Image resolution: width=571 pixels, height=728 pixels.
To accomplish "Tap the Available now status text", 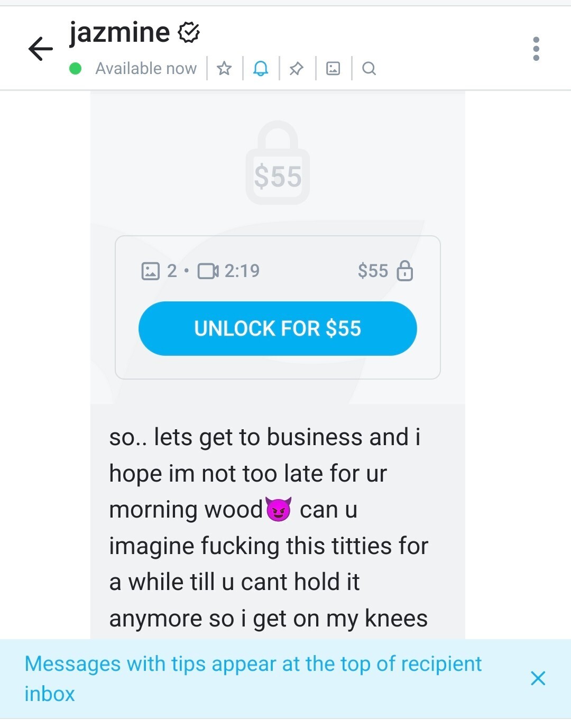I will click(x=146, y=68).
